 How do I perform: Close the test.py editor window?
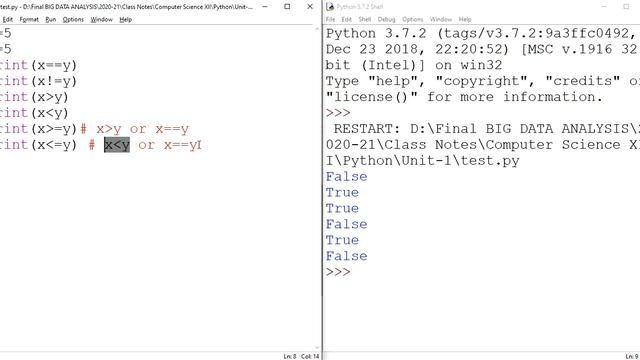(x=310, y=7)
